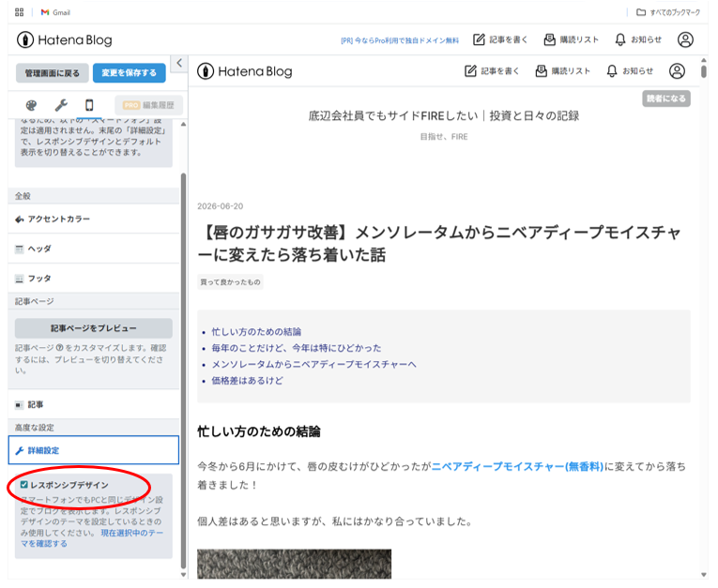Switch to the smartphone design tab
This screenshot has width=718, height=588.
(89, 105)
